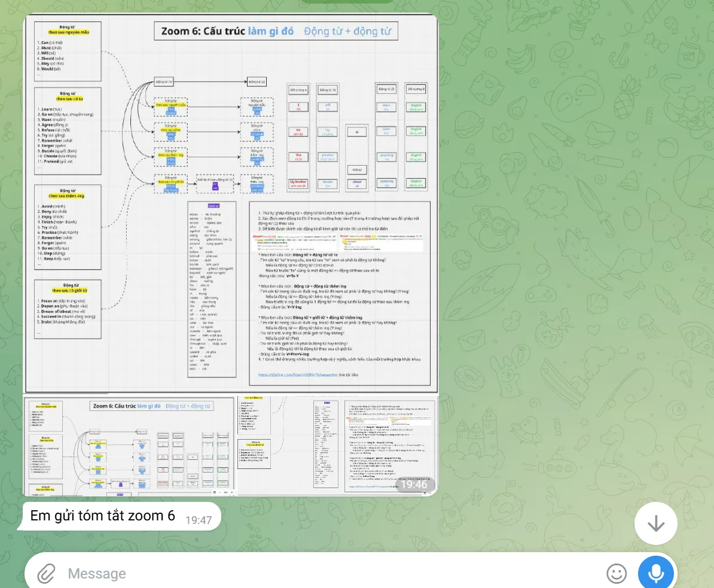Open the large Zoom 6 diagram image

pyautogui.click(x=231, y=203)
